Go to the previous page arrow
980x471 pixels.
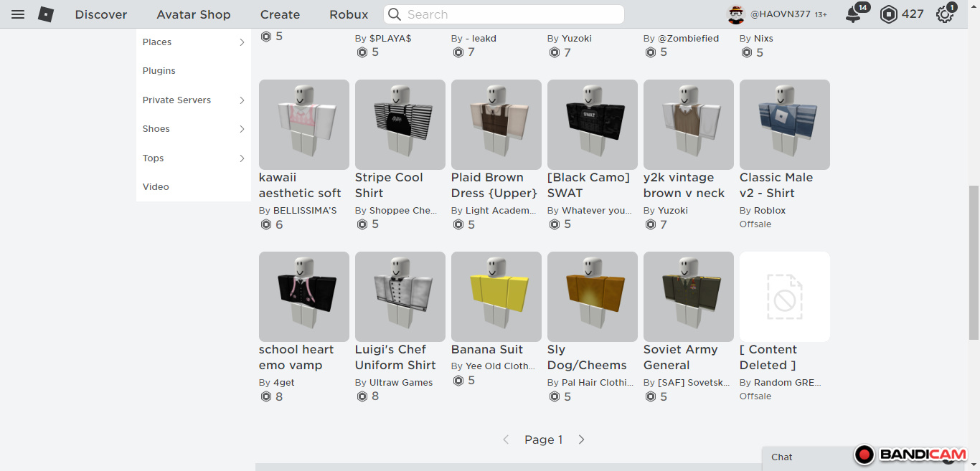coord(506,439)
